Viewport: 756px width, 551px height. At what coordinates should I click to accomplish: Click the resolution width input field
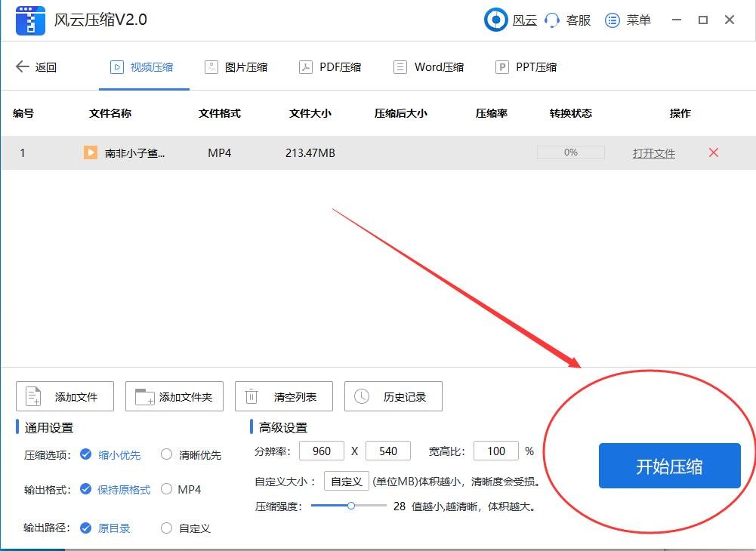[x=322, y=451]
